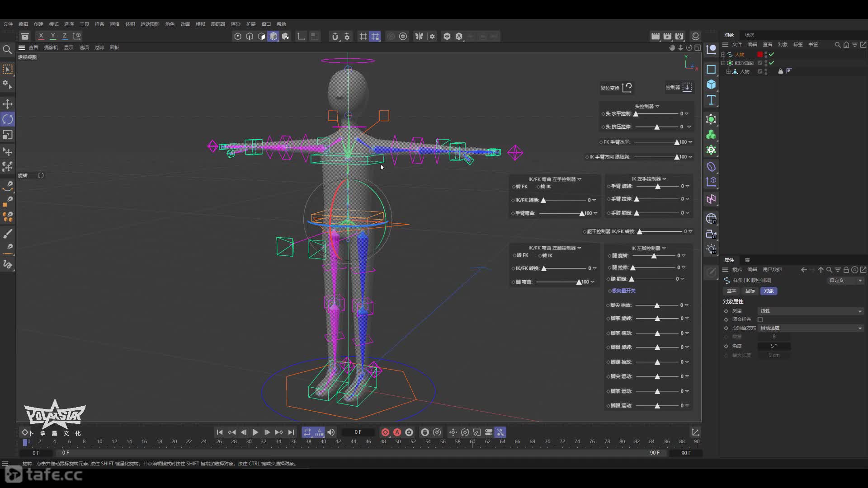Image resolution: width=868 pixels, height=488 pixels.
Task: Click the 复位变换 reset button
Action: click(616, 88)
